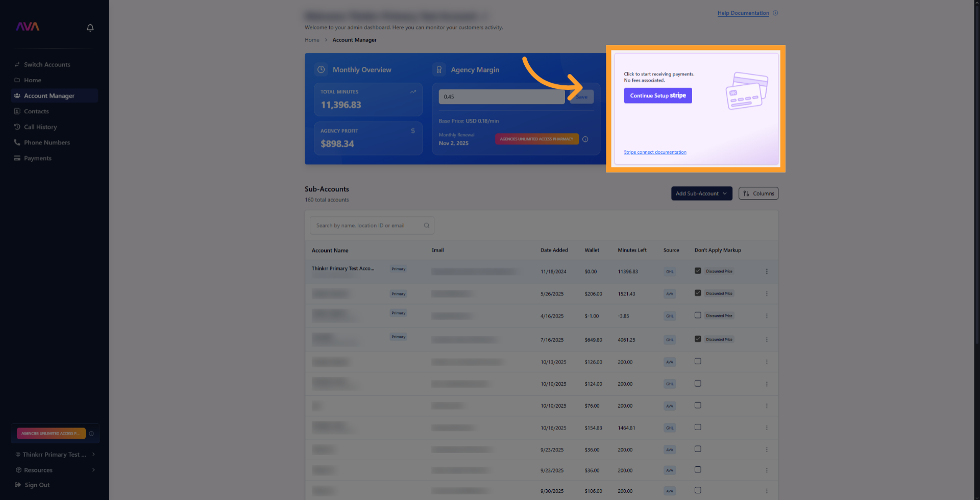Open Call History in sidebar

40,127
